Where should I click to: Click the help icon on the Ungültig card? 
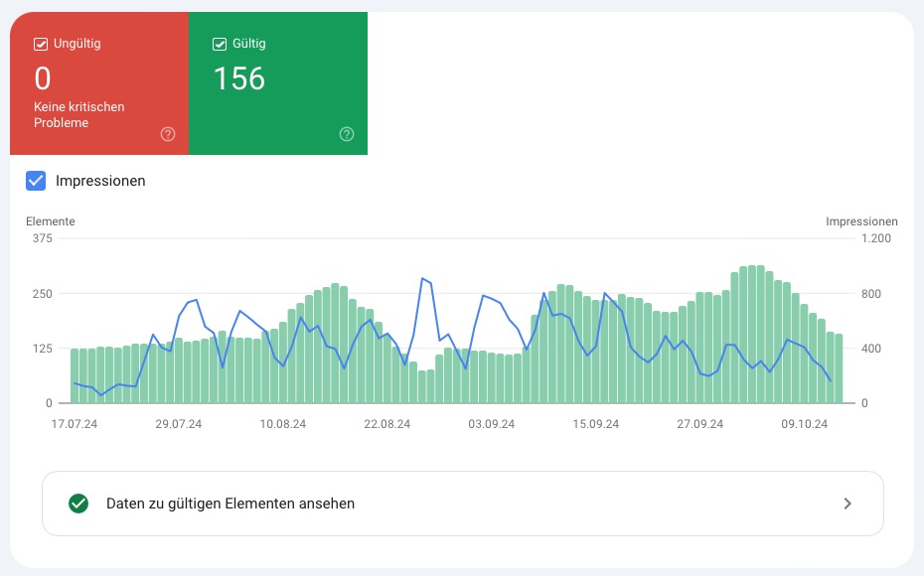pyautogui.click(x=168, y=134)
